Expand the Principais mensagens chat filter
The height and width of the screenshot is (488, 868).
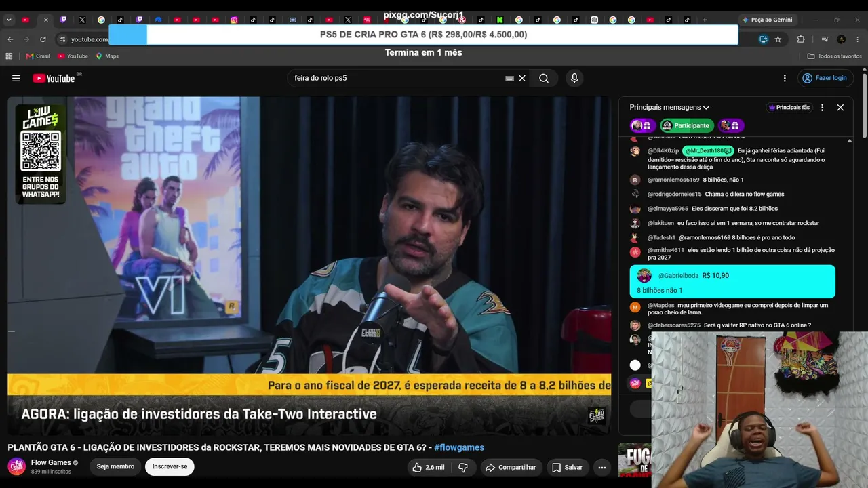tap(669, 107)
